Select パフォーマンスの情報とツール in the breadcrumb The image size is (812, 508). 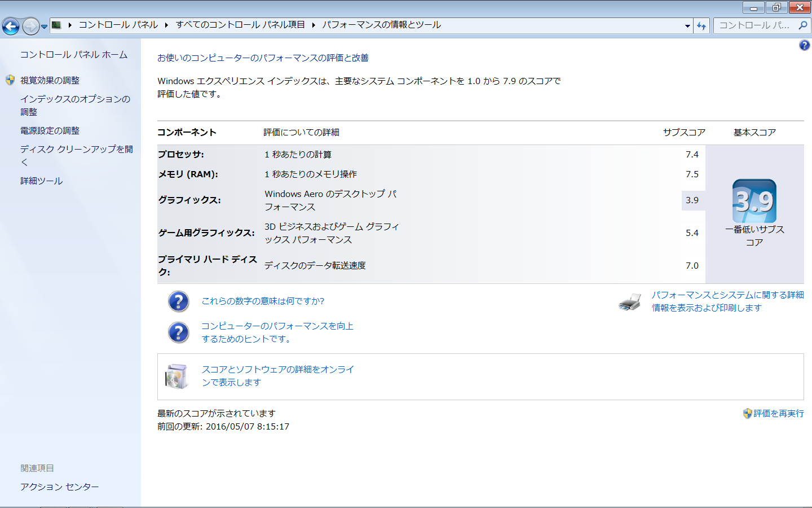pyautogui.click(x=382, y=25)
